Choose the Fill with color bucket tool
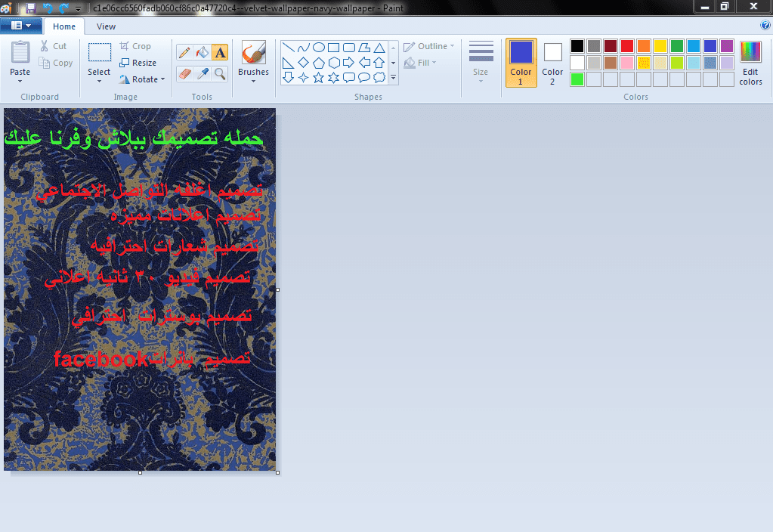Viewport: 773px width, 532px height. click(202, 52)
